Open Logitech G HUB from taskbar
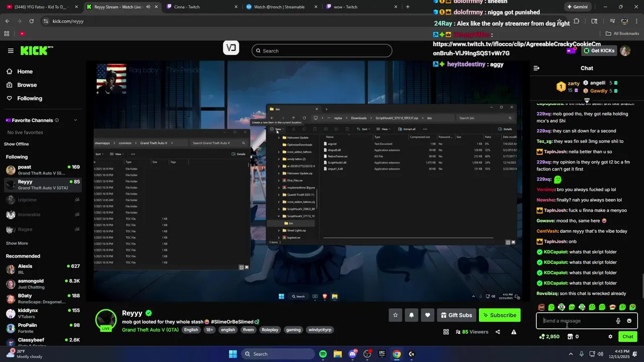 pyautogui.click(x=412, y=354)
